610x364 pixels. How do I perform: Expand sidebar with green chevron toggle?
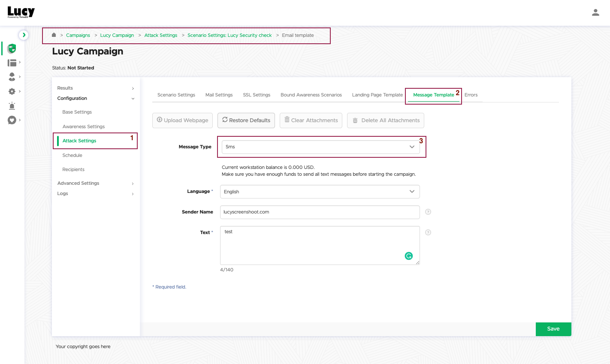coord(24,35)
